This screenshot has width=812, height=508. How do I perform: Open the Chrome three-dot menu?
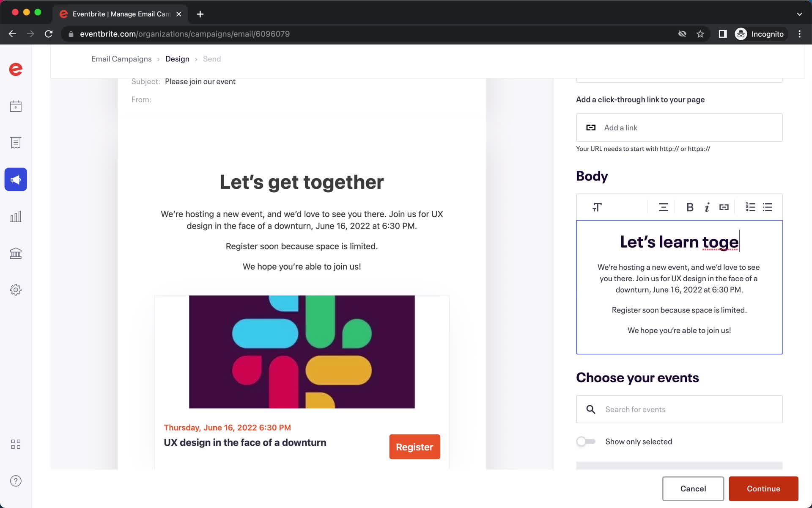click(799, 34)
